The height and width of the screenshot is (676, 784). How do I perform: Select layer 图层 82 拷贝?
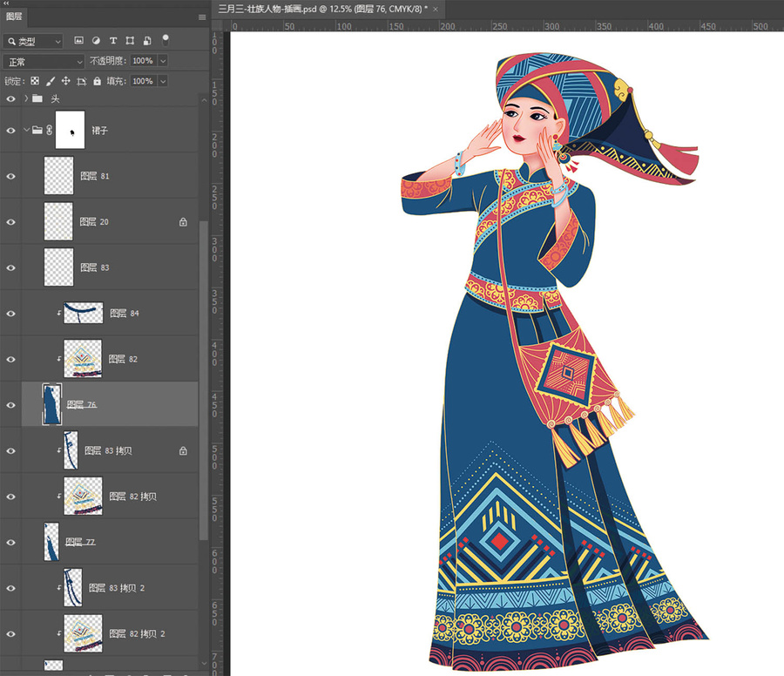(110, 497)
